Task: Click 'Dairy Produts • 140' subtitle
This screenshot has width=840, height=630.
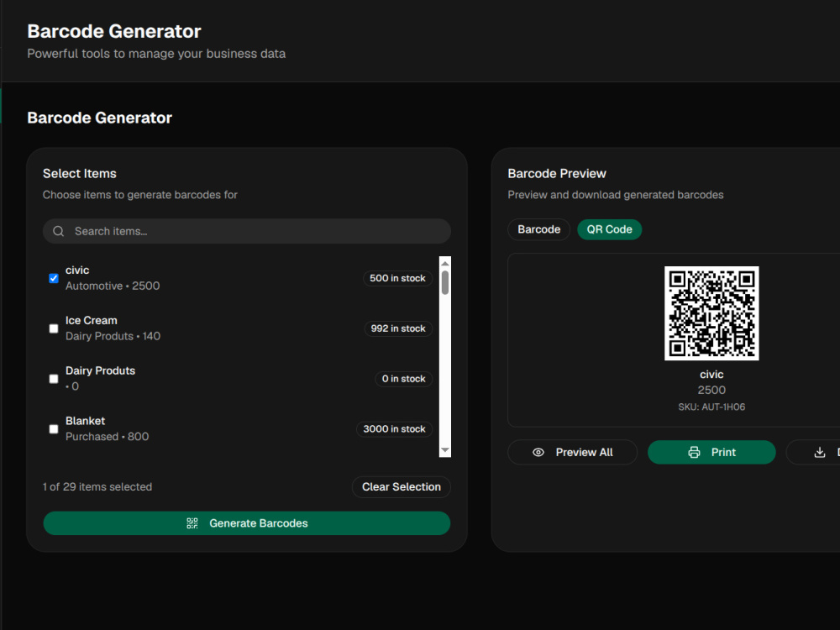Action: pyautogui.click(x=113, y=337)
